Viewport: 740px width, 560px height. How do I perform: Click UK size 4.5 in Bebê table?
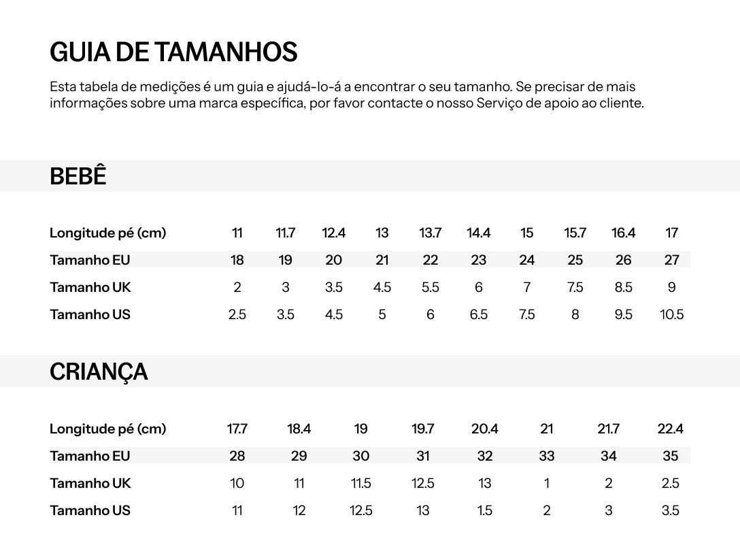click(x=382, y=288)
